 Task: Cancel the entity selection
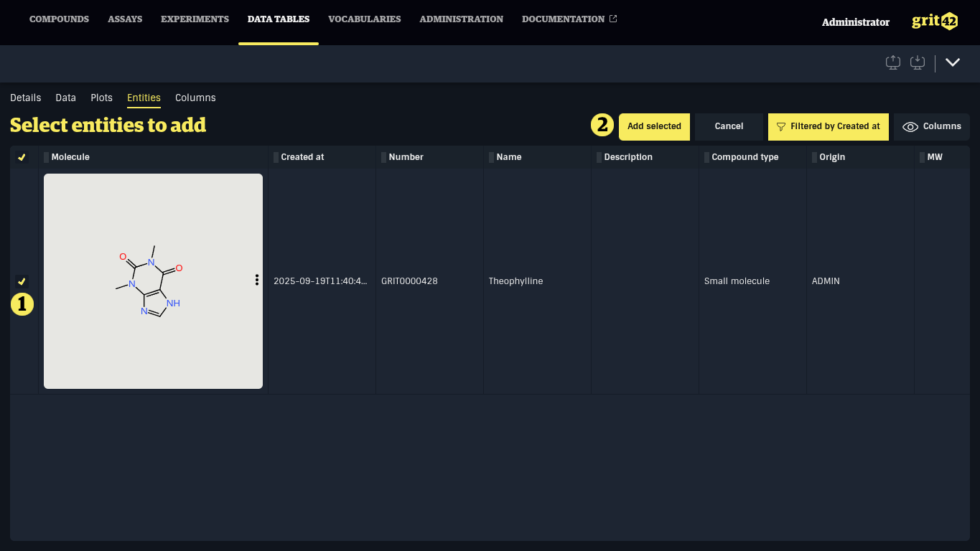728,126
